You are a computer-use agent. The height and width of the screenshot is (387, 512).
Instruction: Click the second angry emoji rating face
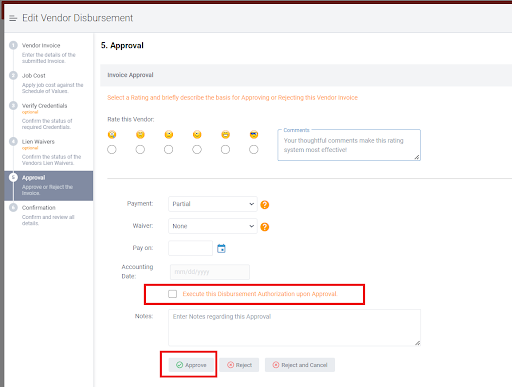[x=140, y=134]
